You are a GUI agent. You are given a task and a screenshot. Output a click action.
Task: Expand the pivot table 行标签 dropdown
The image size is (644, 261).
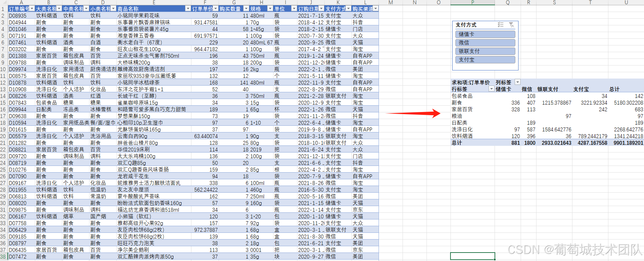(491, 89)
